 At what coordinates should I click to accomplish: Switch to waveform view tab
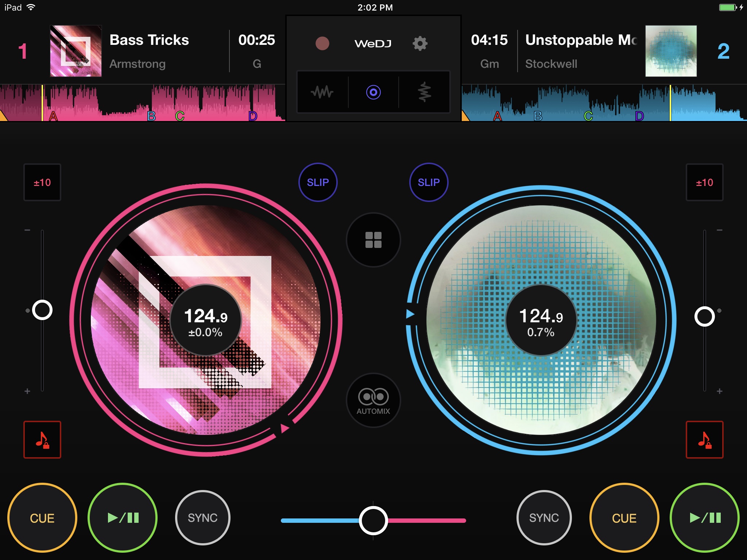click(322, 92)
